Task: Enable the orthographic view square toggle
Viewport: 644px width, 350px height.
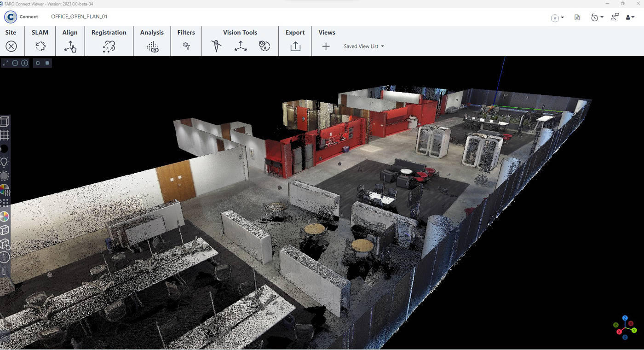Action: point(37,63)
